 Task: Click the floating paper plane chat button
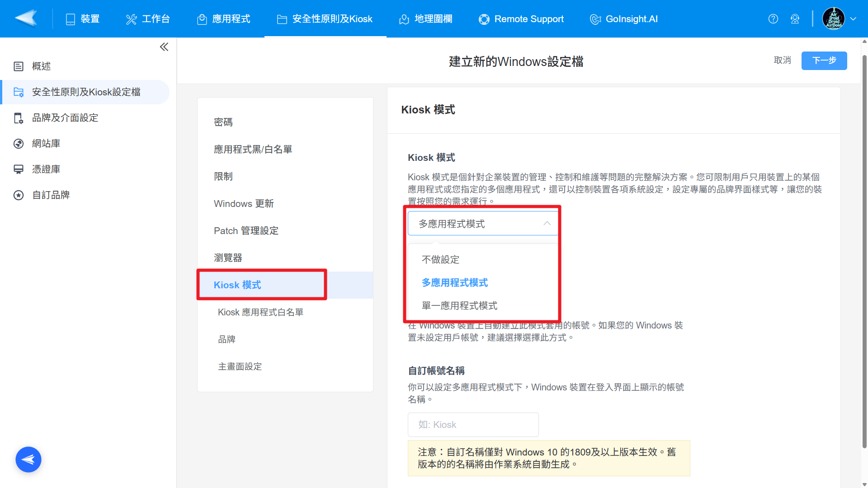click(x=28, y=460)
